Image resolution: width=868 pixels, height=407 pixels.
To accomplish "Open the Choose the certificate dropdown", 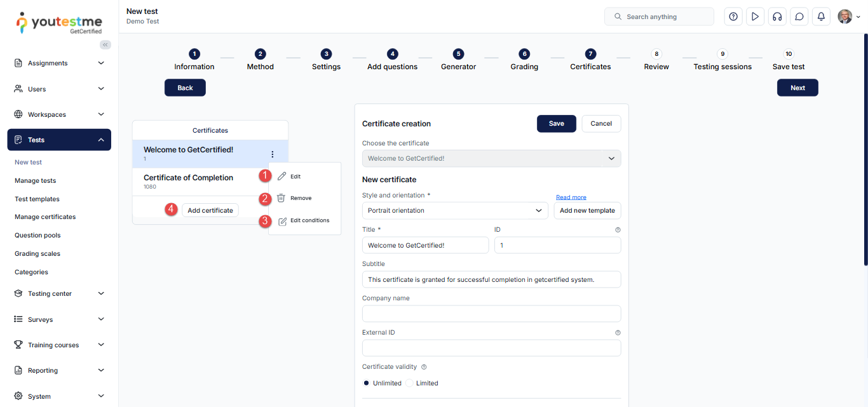I will coord(491,158).
